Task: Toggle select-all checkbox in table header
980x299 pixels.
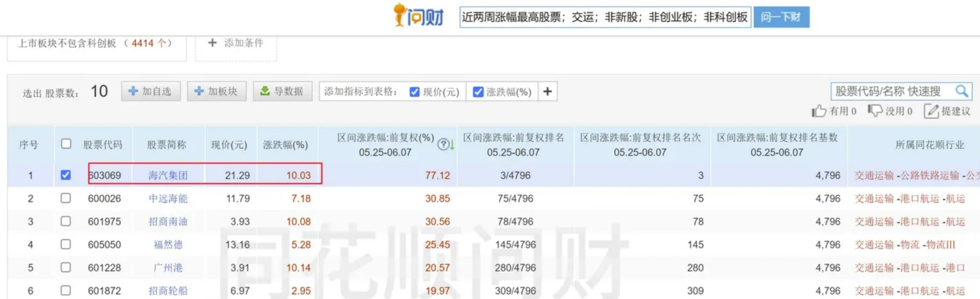Action: [66, 143]
